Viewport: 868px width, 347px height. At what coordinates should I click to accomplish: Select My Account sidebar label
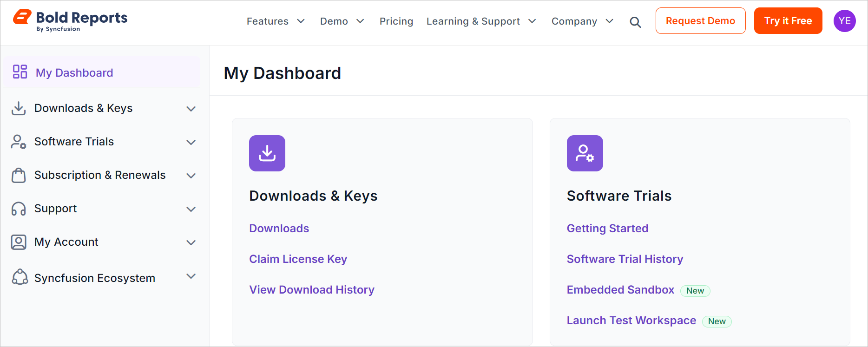click(x=66, y=242)
